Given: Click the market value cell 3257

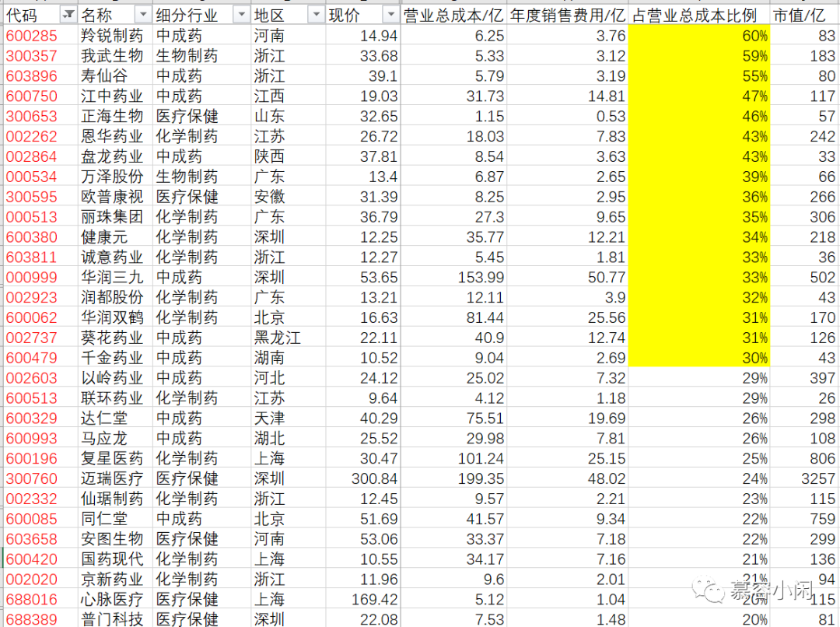Looking at the screenshot, I should coord(805,478).
